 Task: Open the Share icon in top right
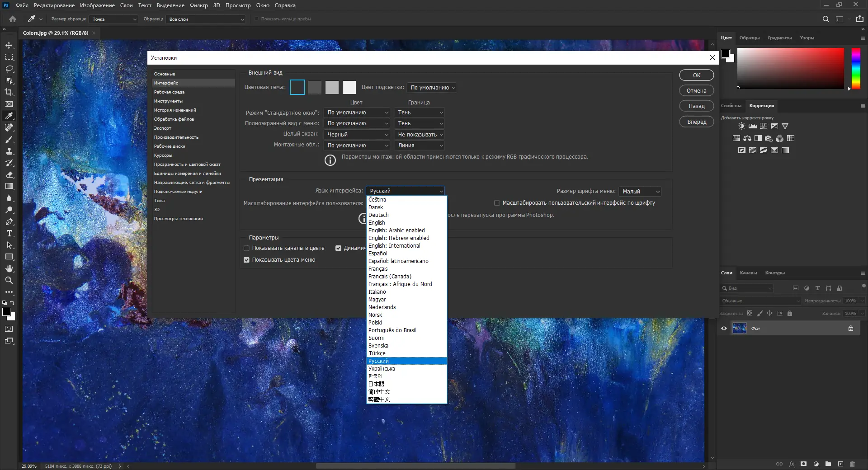pos(859,19)
